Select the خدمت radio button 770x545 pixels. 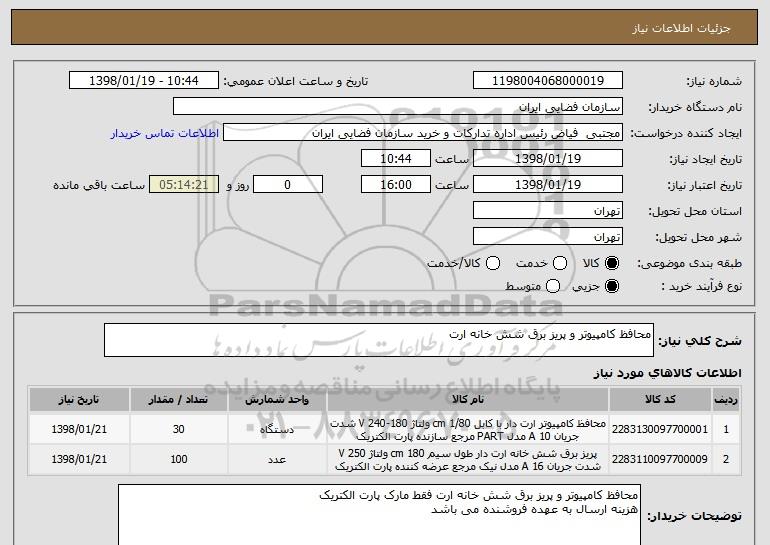tap(560, 263)
